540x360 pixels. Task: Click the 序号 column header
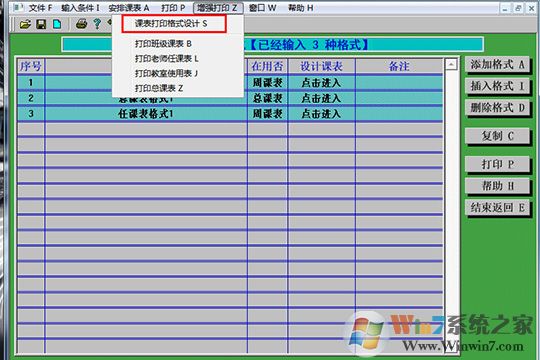(x=31, y=66)
